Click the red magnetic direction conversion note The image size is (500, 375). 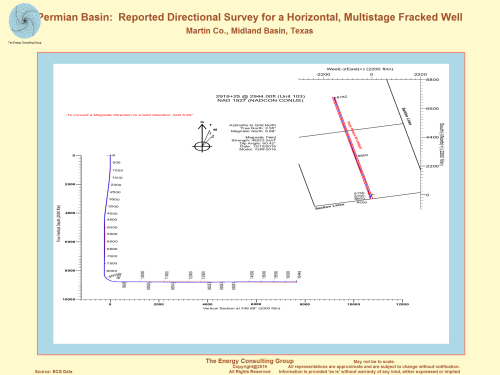tap(130, 115)
